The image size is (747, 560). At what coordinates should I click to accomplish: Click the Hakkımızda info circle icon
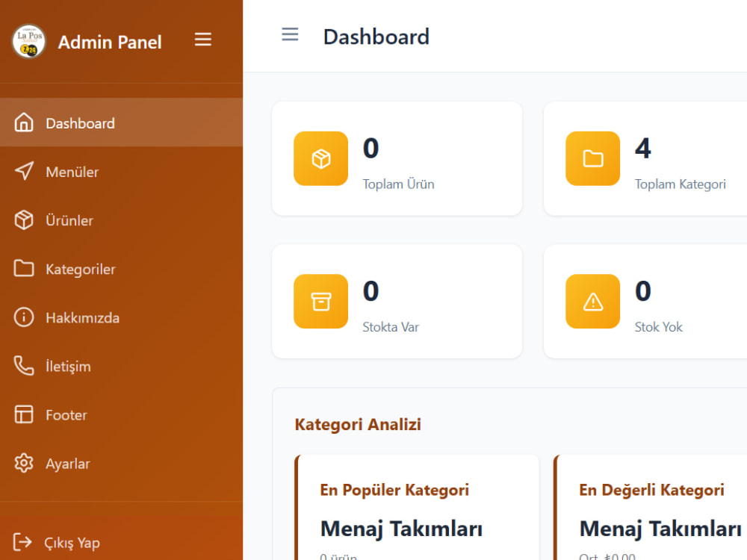click(24, 317)
